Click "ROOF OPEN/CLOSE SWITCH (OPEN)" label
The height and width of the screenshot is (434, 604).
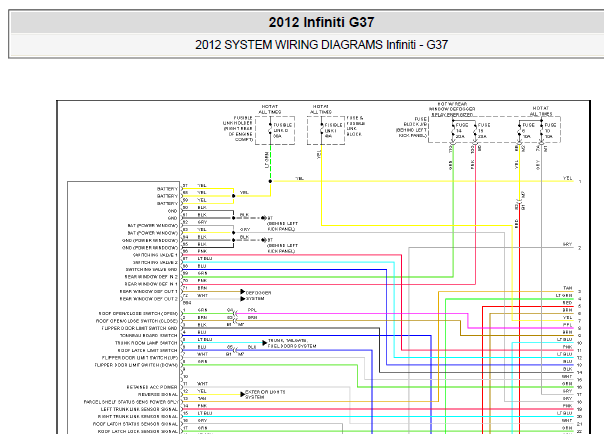[138, 313]
